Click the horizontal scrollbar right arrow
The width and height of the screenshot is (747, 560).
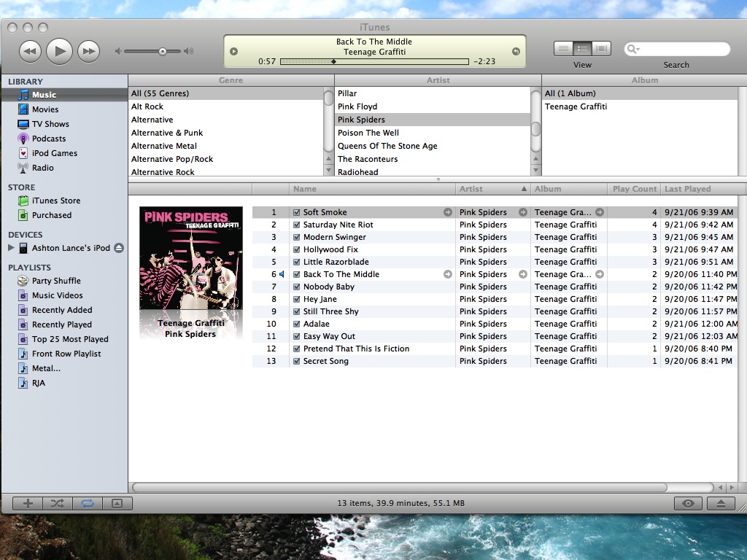pyautogui.click(x=732, y=487)
